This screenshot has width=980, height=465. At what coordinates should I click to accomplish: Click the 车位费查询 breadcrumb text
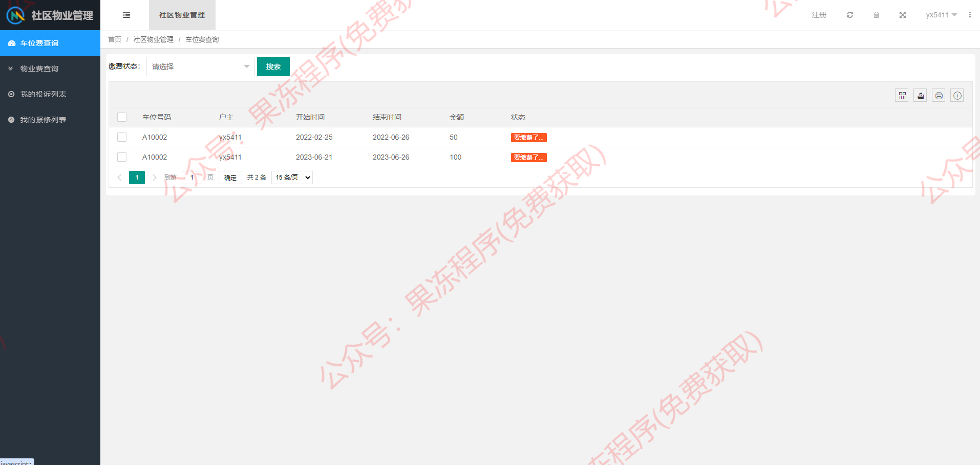tap(202, 39)
